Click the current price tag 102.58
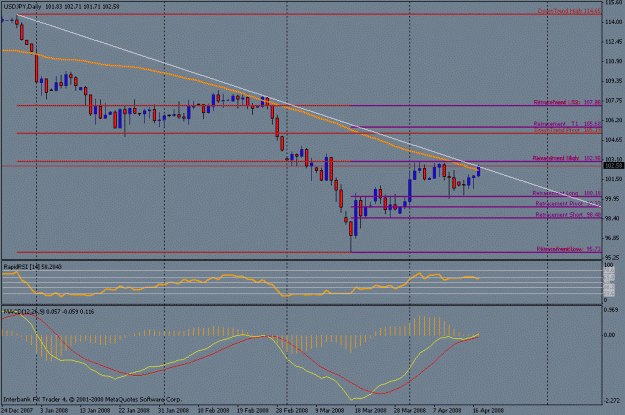The height and width of the screenshot is (415, 625). pos(613,166)
